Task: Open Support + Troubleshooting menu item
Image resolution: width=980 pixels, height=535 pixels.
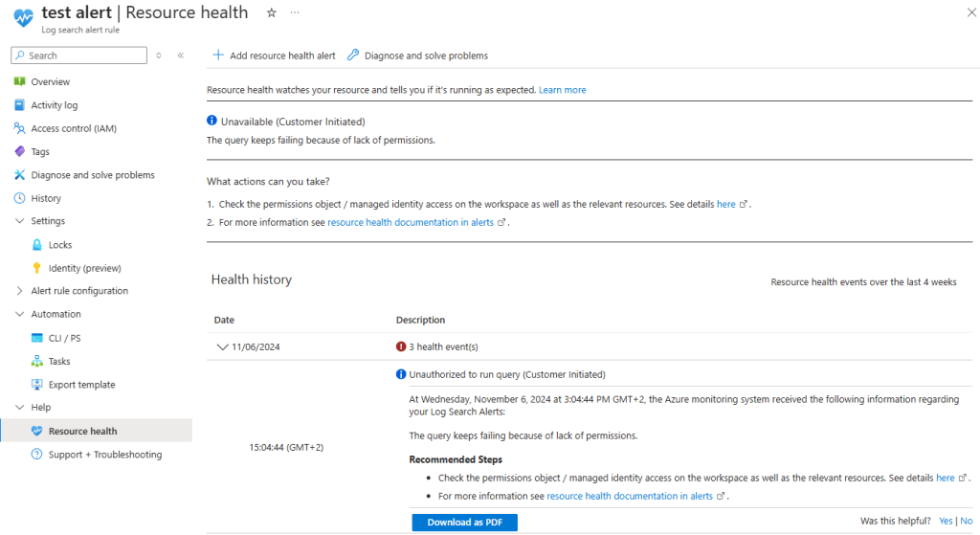Action: 104,455
